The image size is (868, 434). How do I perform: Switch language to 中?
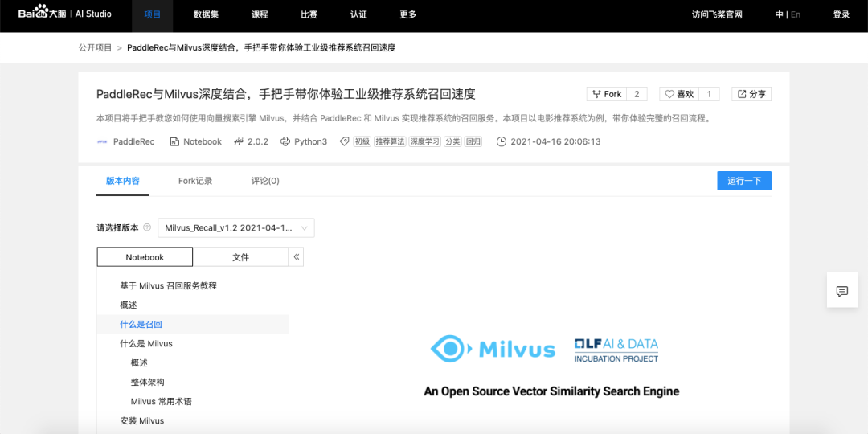[779, 15]
